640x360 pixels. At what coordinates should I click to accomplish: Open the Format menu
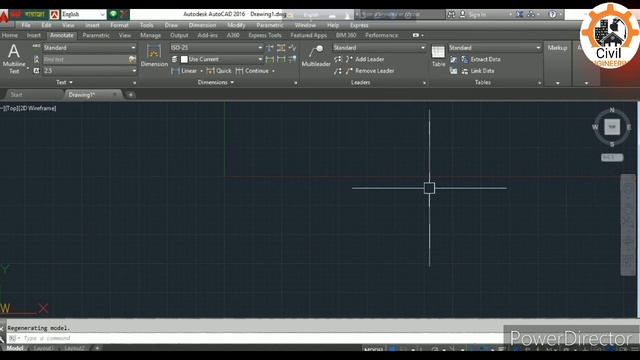pos(119,25)
